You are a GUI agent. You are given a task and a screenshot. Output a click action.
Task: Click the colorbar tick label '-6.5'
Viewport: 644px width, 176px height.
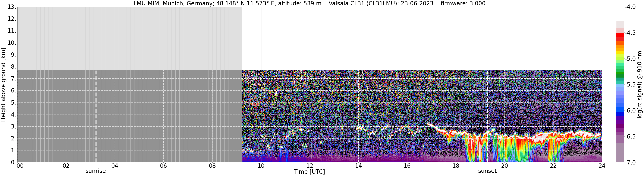click(630, 137)
